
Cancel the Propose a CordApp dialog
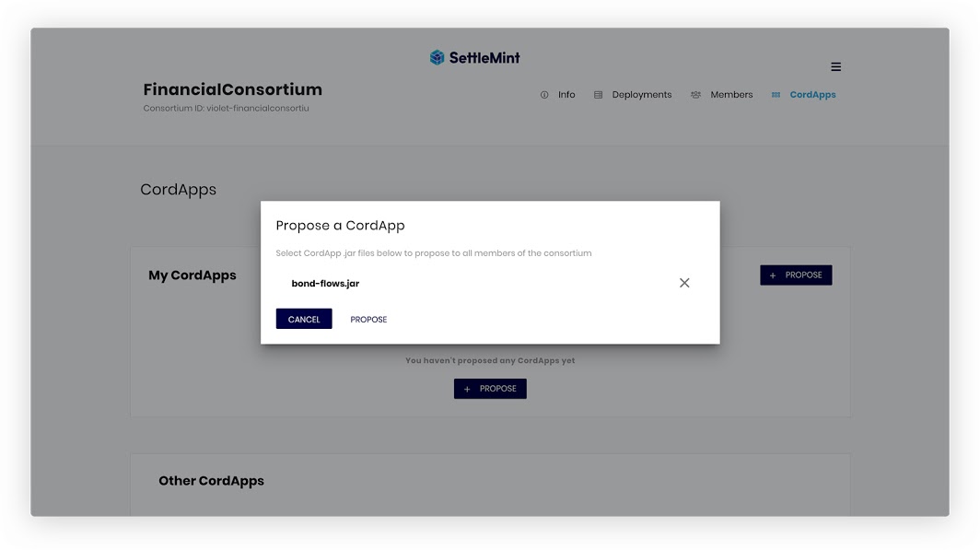tap(304, 319)
